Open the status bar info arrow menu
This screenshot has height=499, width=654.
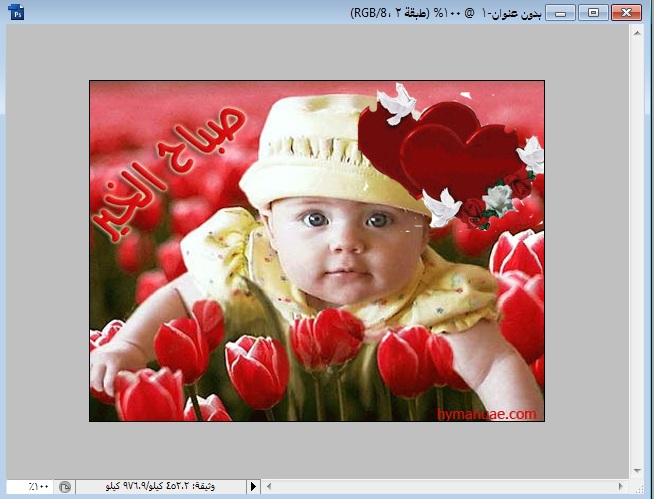[x=253, y=486]
